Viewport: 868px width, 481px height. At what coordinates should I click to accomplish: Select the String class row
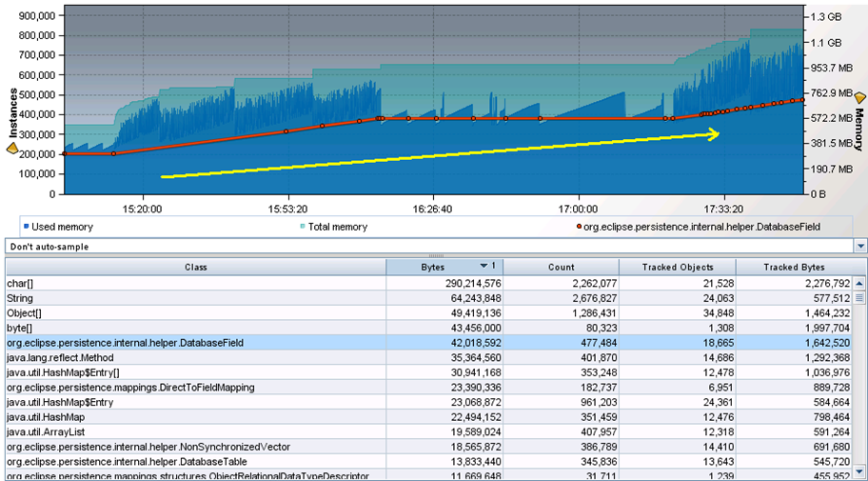(190, 298)
